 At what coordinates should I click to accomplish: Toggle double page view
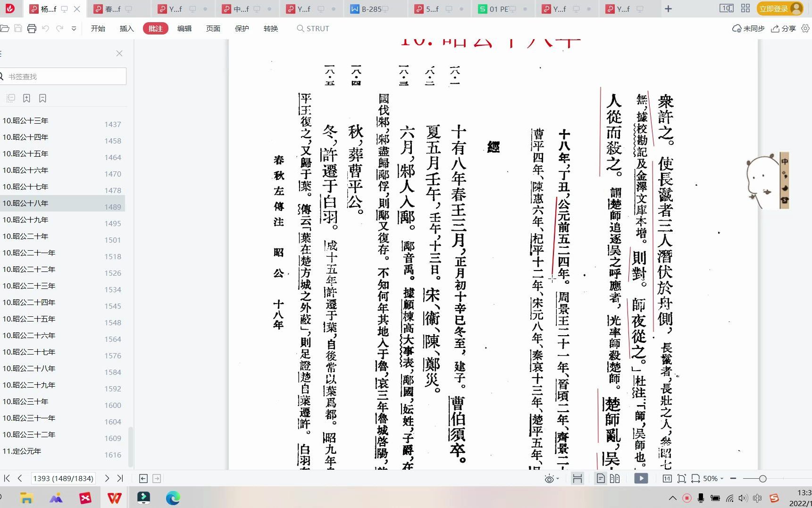click(615, 479)
